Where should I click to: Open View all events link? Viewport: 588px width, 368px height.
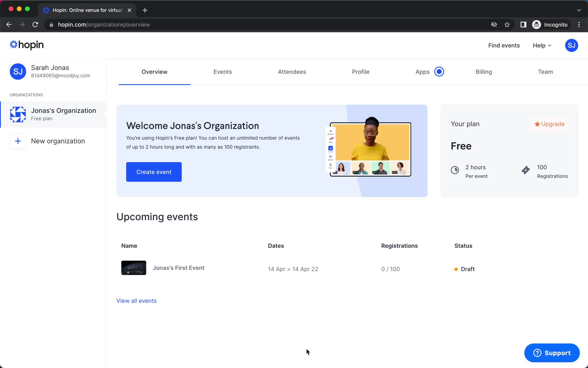(x=136, y=301)
